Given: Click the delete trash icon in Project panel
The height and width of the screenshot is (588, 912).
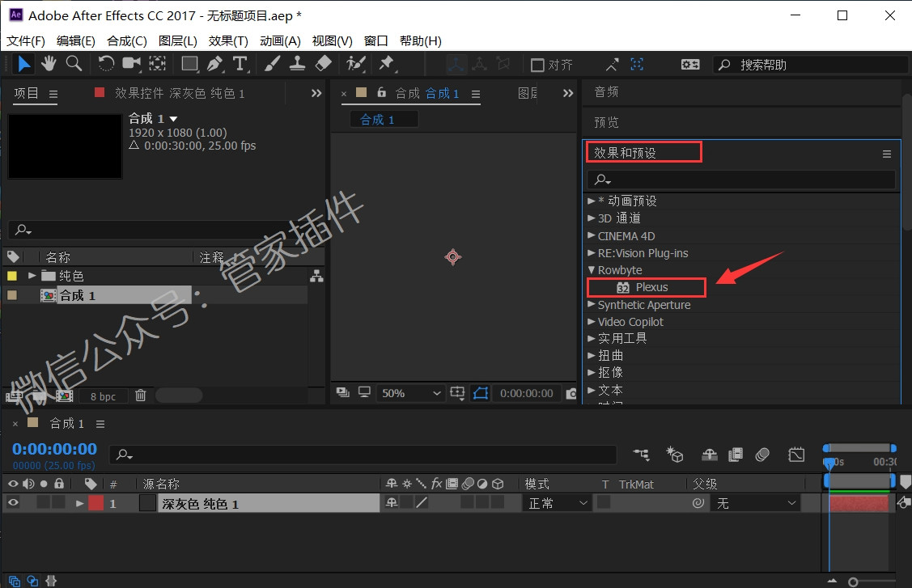Looking at the screenshot, I should click(140, 396).
